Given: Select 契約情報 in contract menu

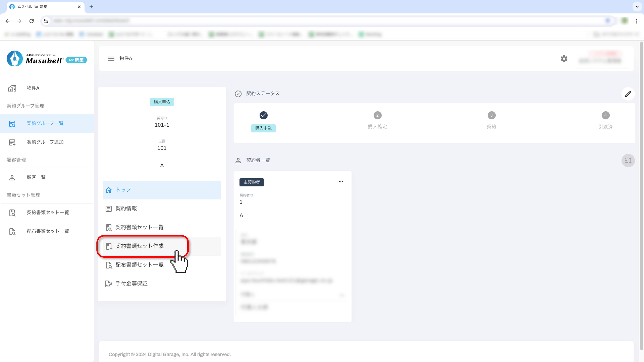Looking at the screenshot, I should point(126,209).
